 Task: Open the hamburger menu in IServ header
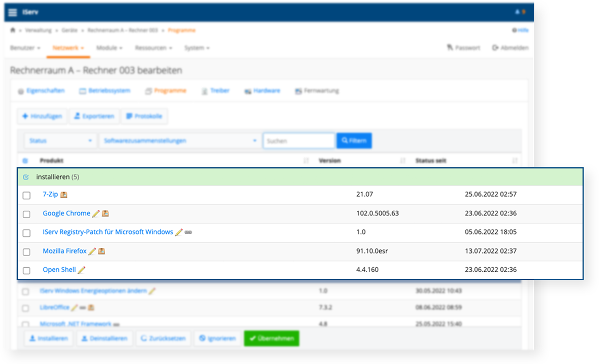tap(13, 12)
